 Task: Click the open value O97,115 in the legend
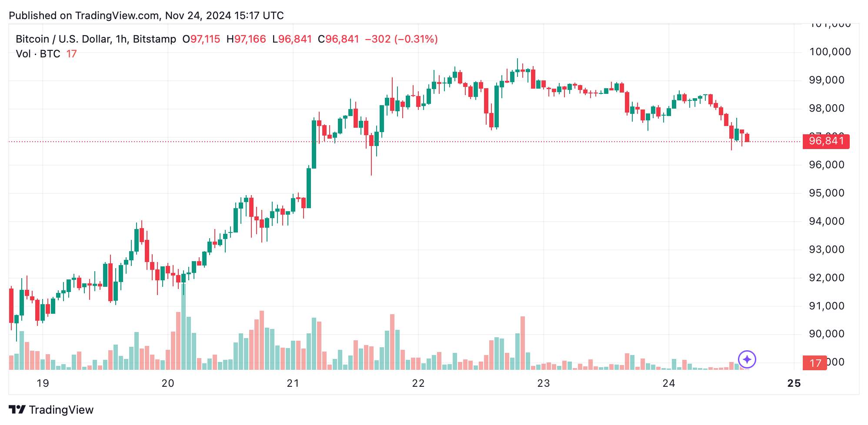(201, 39)
